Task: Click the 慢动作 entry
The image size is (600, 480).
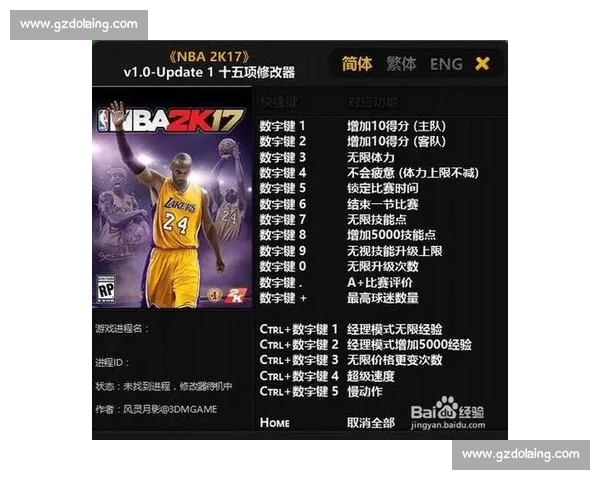Action: point(365,391)
